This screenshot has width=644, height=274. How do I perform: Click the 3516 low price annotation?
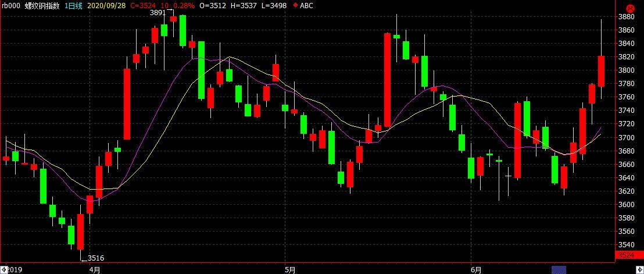[96, 258]
